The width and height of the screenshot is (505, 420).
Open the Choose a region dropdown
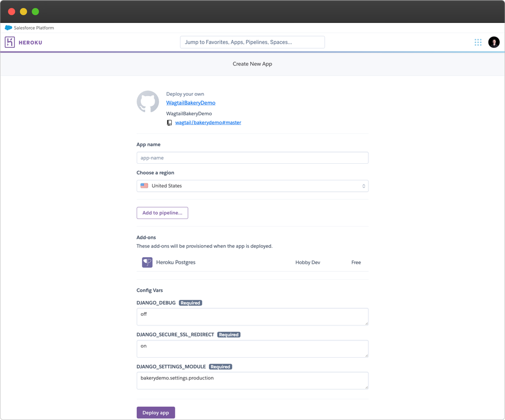(252, 186)
